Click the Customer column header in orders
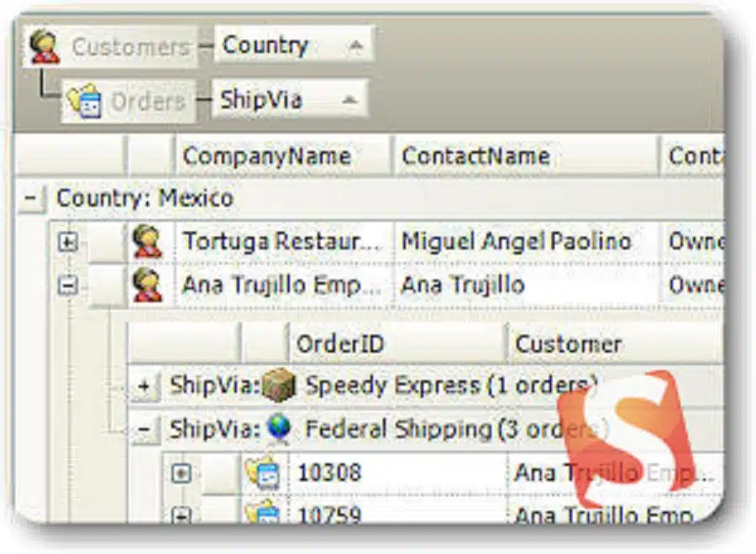Image resolution: width=756 pixels, height=554 pixels. click(x=616, y=344)
